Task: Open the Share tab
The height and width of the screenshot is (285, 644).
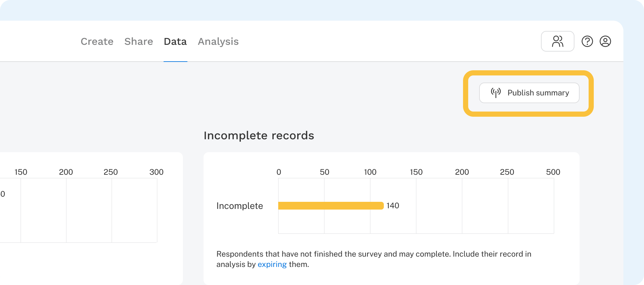Action: click(138, 42)
